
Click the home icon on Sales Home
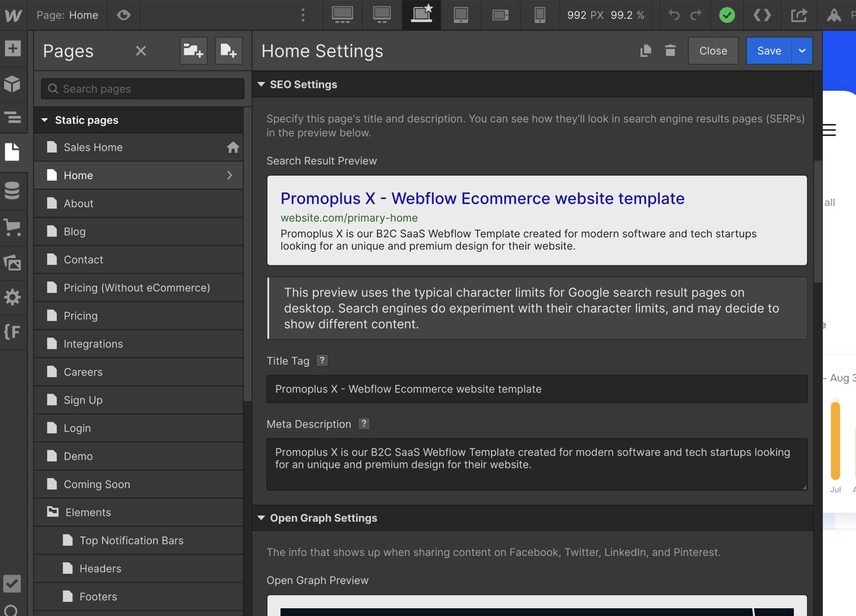click(233, 147)
